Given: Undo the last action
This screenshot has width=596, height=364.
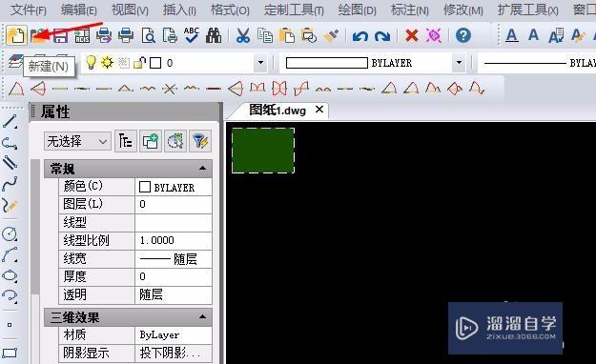Looking at the screenshot, I should pos(360,36).
